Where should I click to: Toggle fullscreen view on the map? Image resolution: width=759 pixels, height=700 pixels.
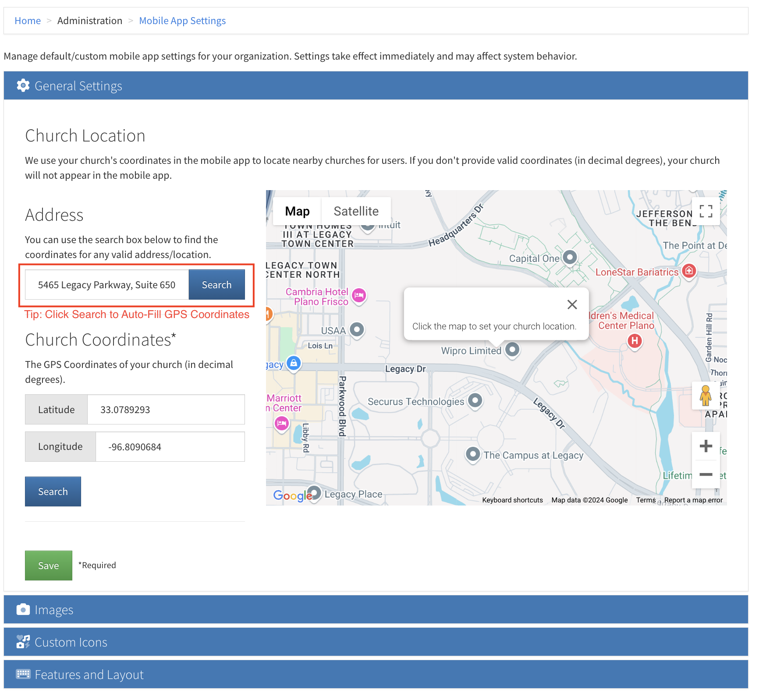706,211
